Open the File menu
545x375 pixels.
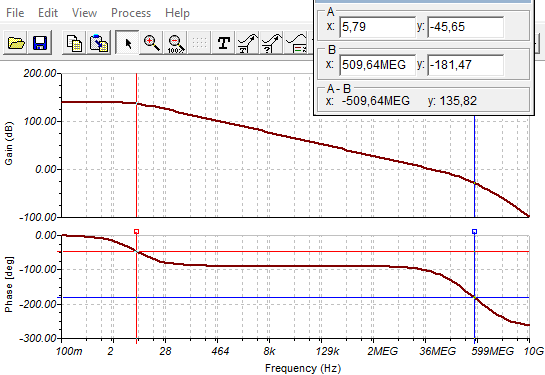point(15,13)
